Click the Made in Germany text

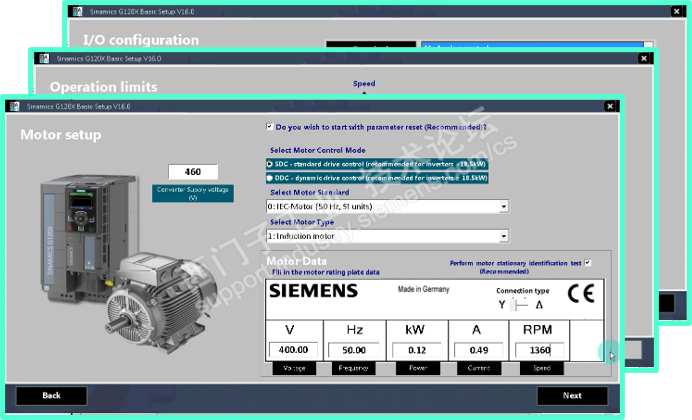[423, 289]
